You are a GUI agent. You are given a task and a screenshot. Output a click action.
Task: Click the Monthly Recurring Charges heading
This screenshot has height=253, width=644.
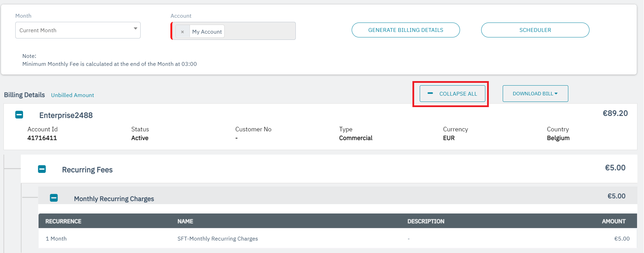point(114,199)
